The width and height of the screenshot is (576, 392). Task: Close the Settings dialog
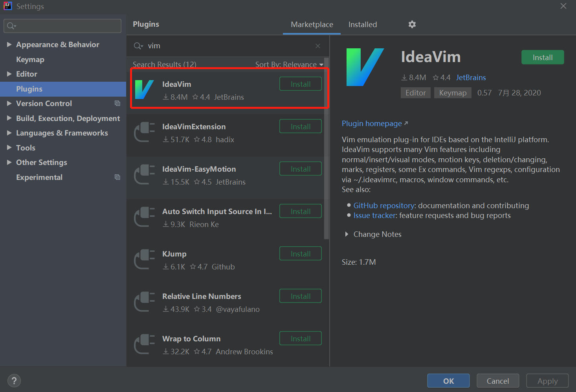coord(563,6)
